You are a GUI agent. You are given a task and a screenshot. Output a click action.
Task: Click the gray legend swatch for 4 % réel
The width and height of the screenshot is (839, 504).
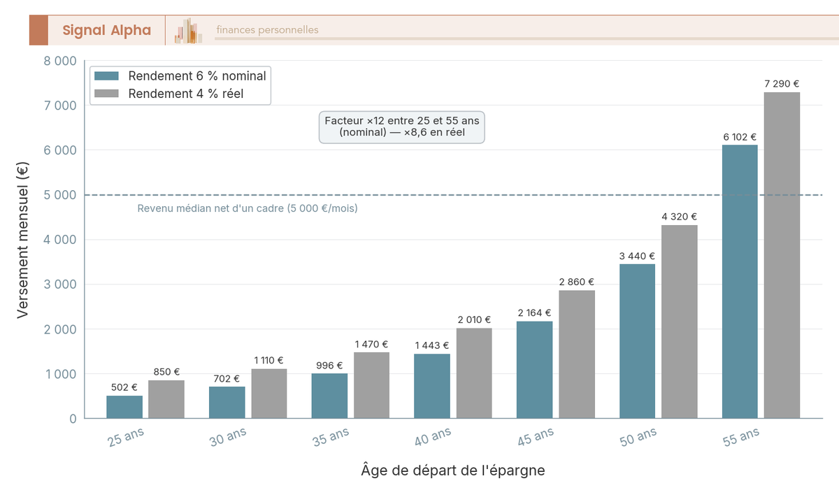(x=107, y=93)
